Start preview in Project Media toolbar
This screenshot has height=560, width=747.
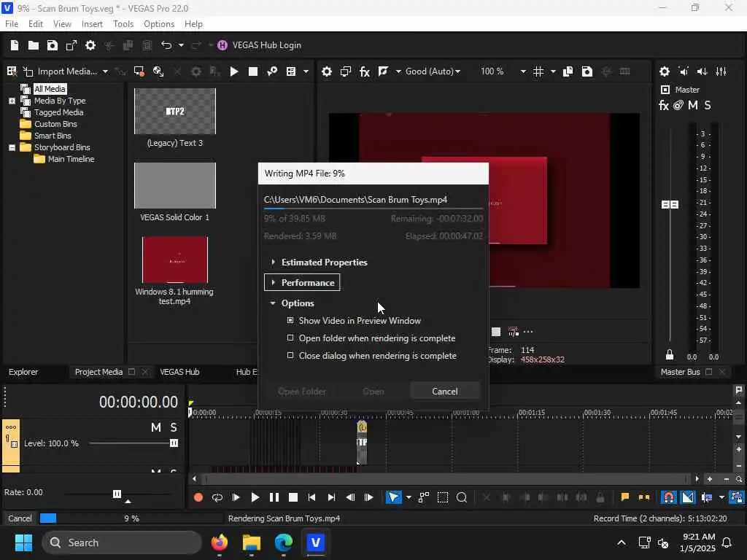pos(234,71)
